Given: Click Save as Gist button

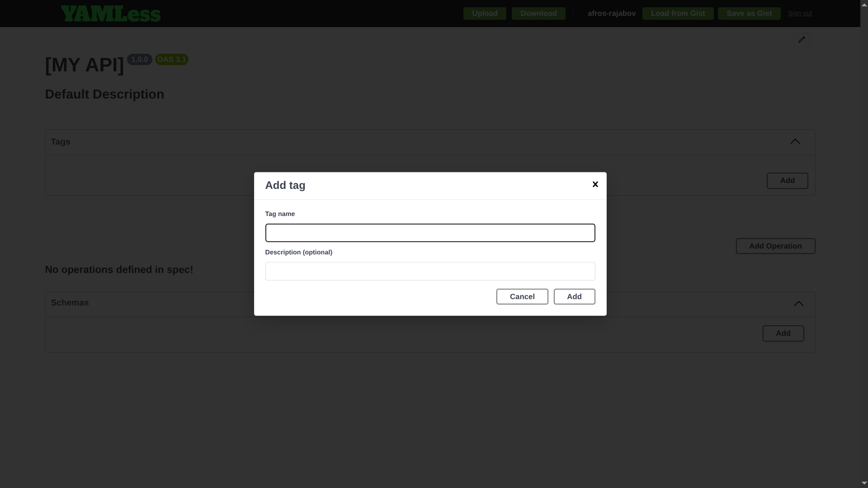Looking at the screenshot, I should pyautogui.click(x=749, y=14).
